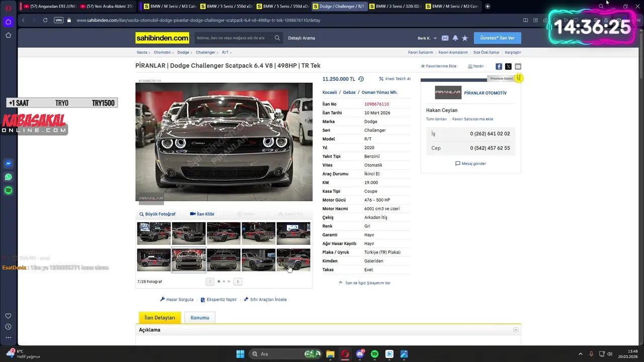Viewport: 644px width, 362px height.
Task: Open Kredi Teklifi Al link
Action: (x=394, y=79)
